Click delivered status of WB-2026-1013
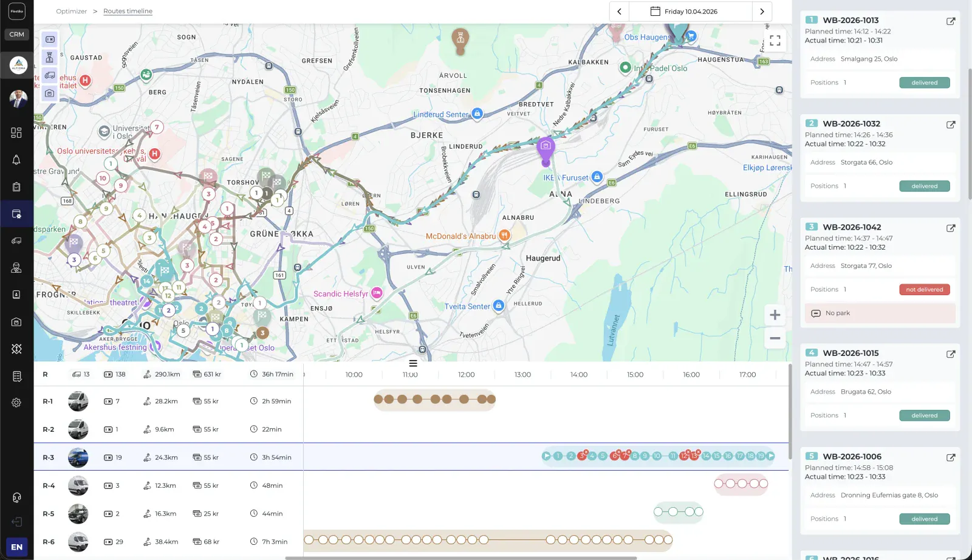The height and width of the screenshot is (560, 972). [x=924, y=83]
